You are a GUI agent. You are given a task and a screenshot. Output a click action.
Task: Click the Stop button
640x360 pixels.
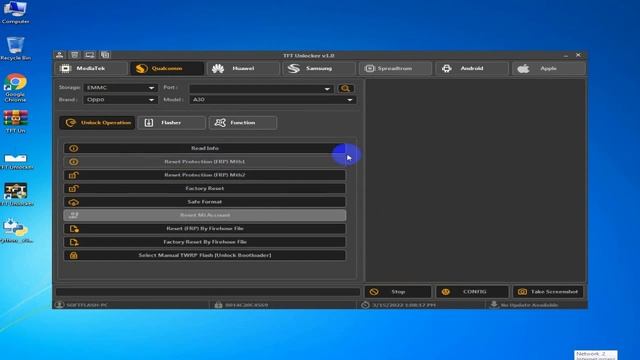click(398, 292)
